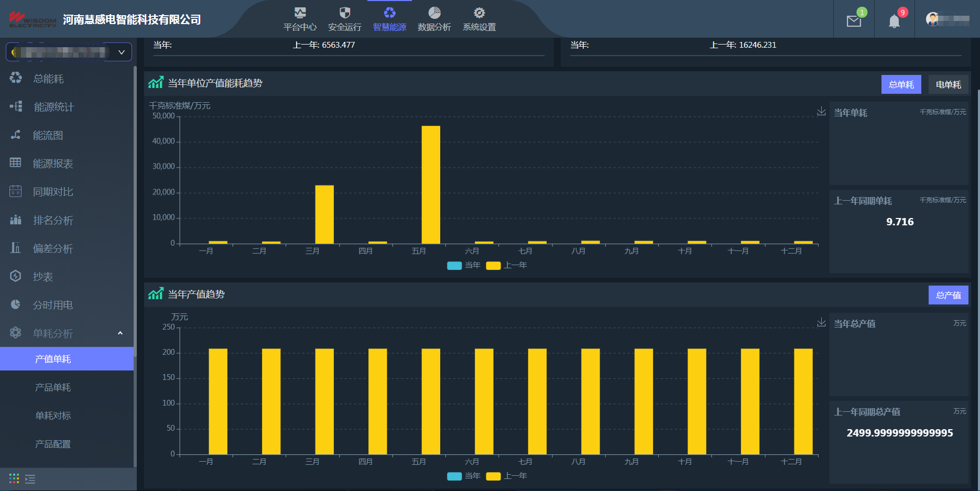This screenshot has width=980, height=491.
Task: Download the output value trend chart
Action: tap(821, 322)
